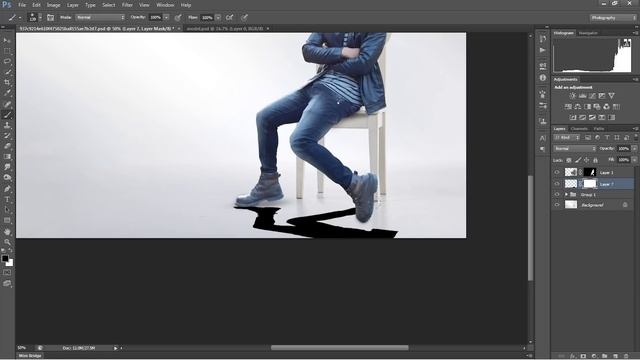Open the Photography workspace dropdown
This screenshot has height=360, width=640.
pos(613,18)
